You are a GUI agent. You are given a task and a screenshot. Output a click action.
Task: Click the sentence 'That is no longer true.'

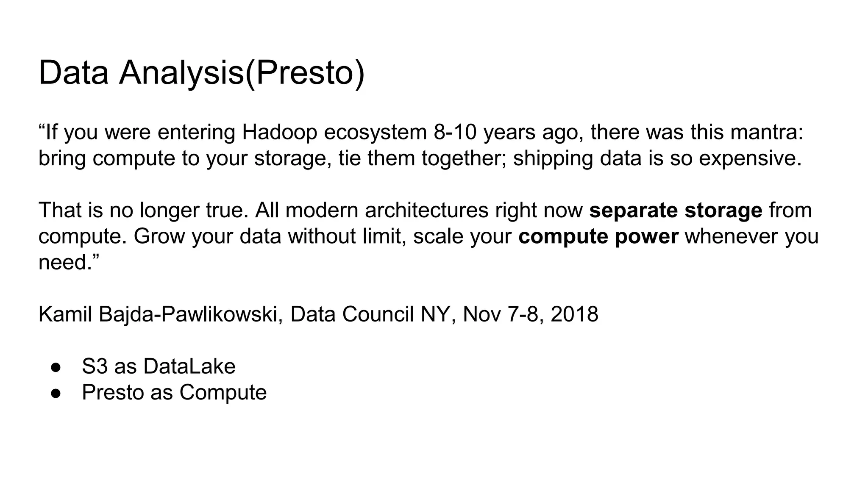pyautogui.click(x=143, y=211)
